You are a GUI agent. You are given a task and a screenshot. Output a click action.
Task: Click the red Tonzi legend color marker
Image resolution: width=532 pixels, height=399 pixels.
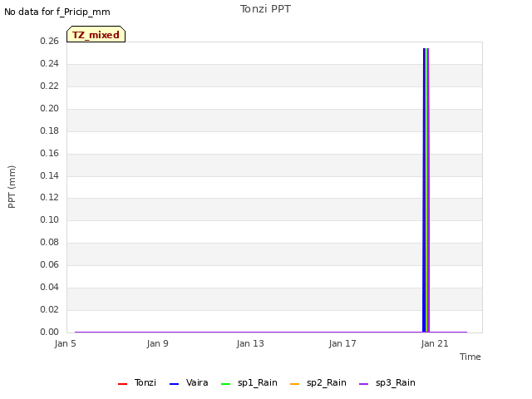pyautogui.click(x=122, y=384)
